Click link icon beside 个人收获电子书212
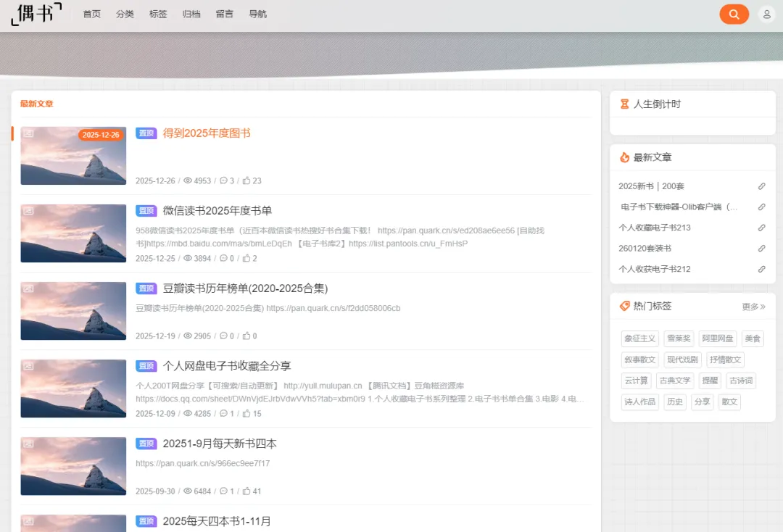783x532 pixels. click(761, 269)
